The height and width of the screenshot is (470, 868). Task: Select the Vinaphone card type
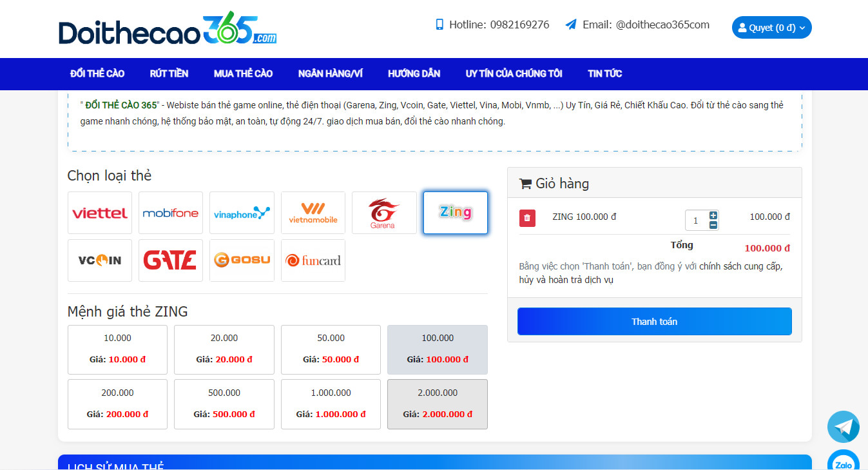(242, 213)
